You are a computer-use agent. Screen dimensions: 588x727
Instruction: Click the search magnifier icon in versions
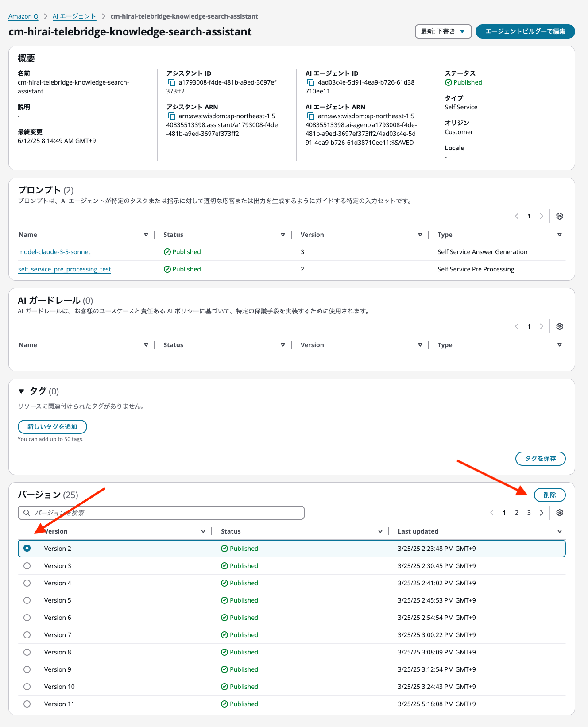(x=27, y=513)
